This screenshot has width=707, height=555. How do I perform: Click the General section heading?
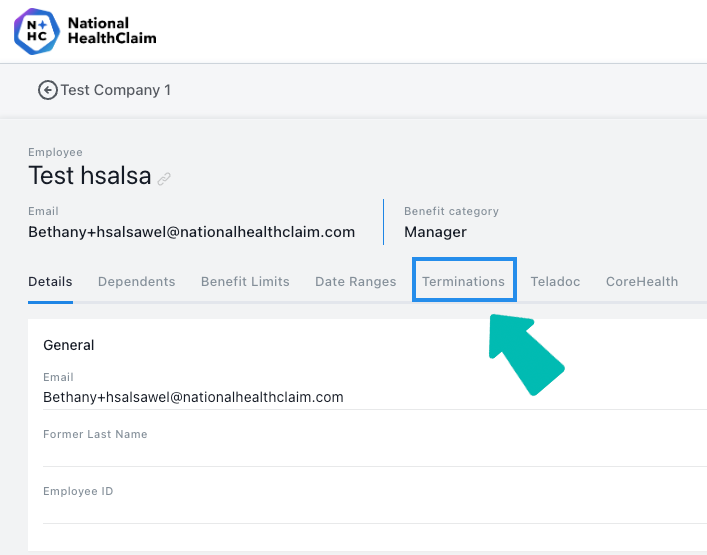(69, 345)
